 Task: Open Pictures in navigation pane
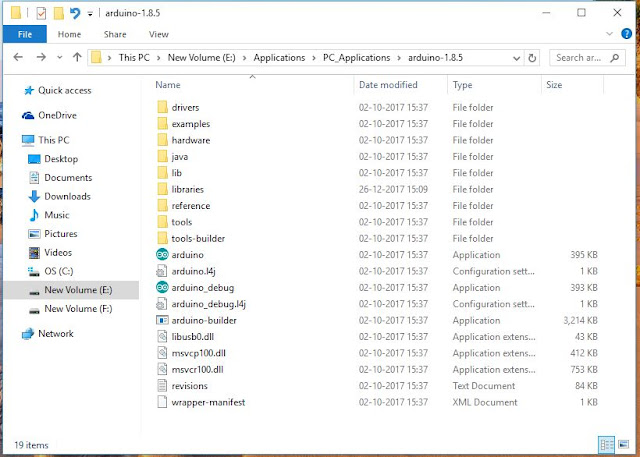click(60, 234)
